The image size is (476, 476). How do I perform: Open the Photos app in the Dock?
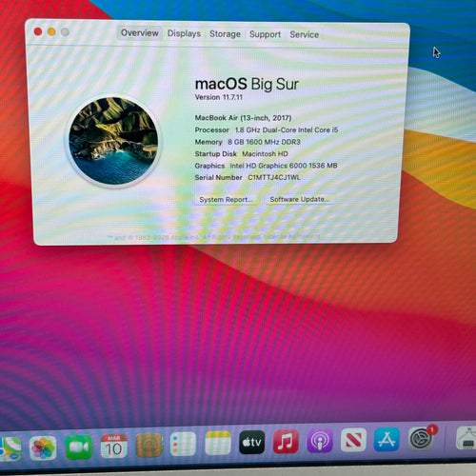(x=43, y=447)
